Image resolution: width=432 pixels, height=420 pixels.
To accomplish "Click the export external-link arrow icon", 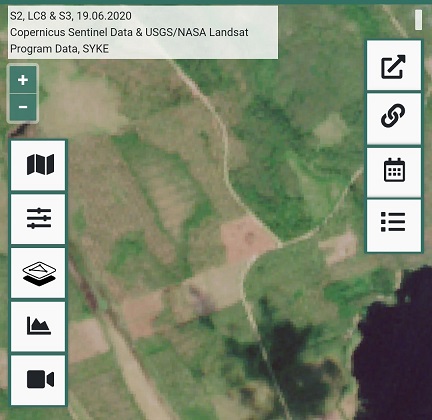I will click(x=394, y=66).
